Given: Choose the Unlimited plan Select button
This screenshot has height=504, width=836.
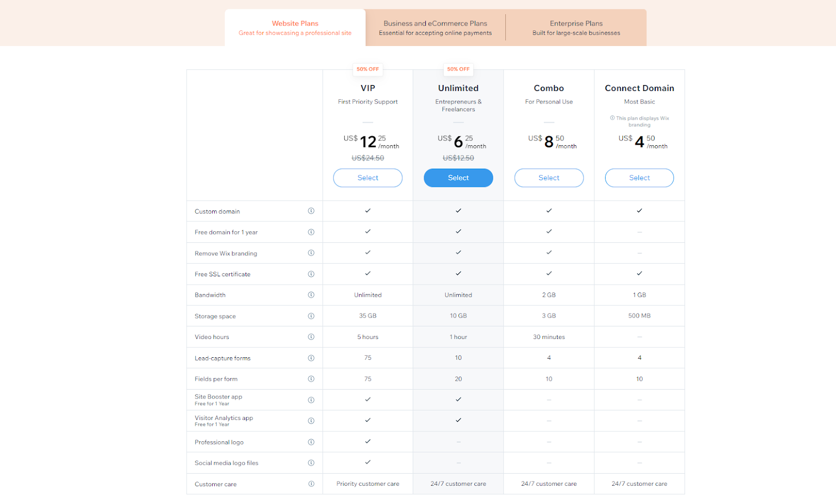Looking at the screenshot, I should click(458, 178).
